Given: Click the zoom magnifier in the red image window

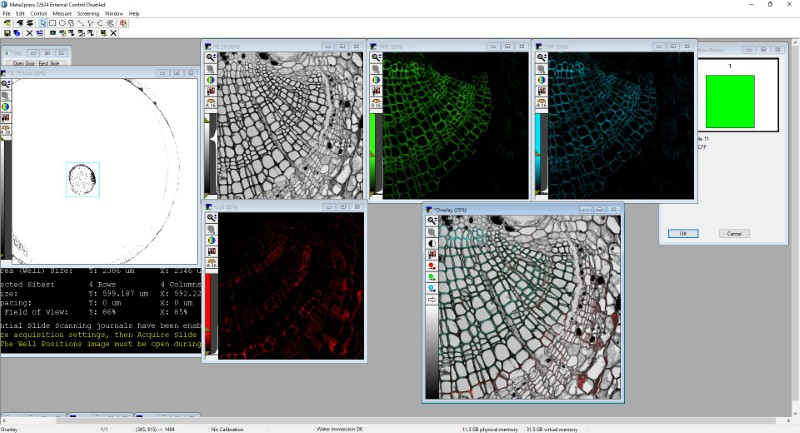Looking at the screenshot, I should (211, 217).
